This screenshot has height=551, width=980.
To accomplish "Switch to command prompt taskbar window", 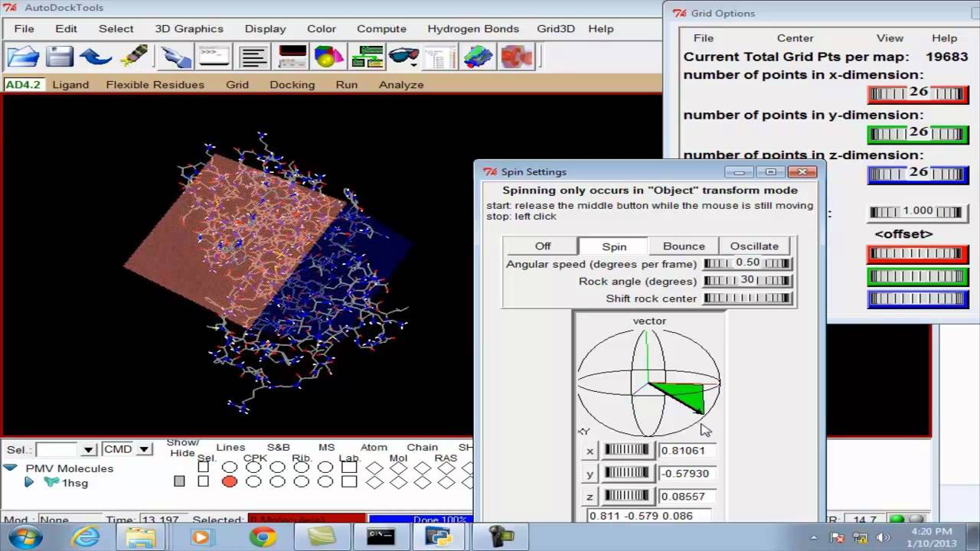I will click(381, 537).
